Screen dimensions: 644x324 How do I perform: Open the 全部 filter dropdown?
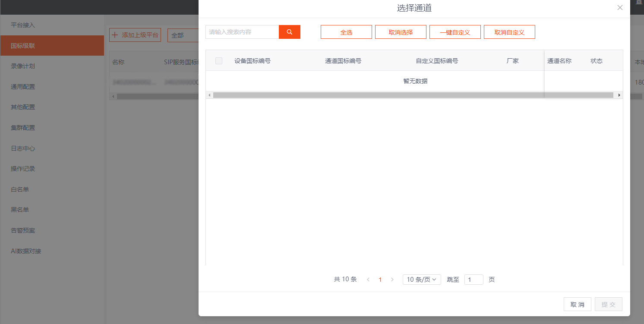pos(183,35)
